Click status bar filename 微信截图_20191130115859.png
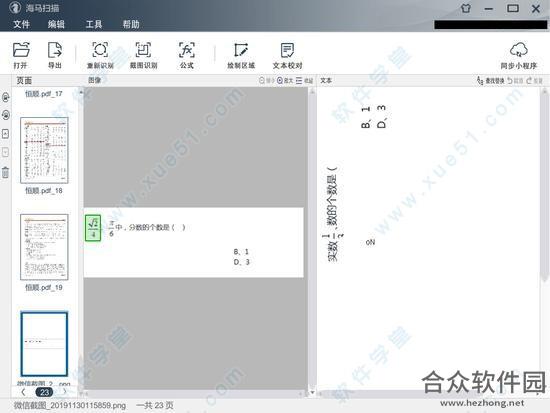Image resolution: width=550 pixels, height=413 pixels. pos(70,406)
